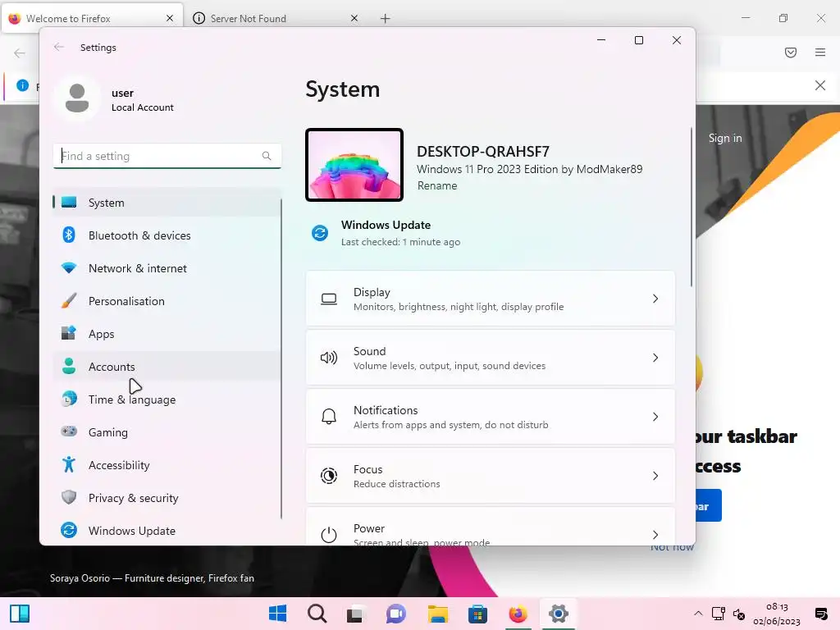Open Widgets panel from taskbar
The width and height of the screenshot is (840, 630).
tap(20, 614)
